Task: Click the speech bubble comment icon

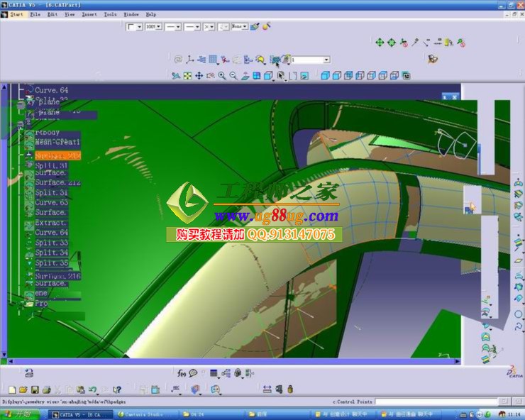Action: (x=193, y=373)
